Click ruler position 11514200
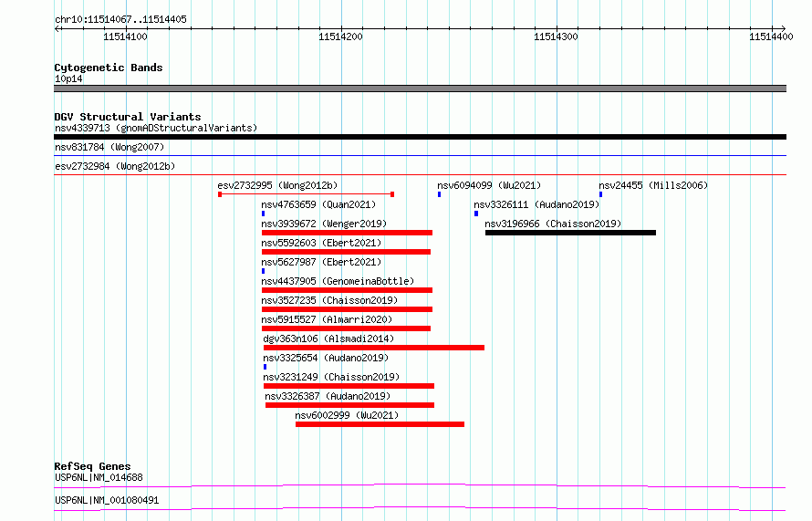The width and height of the screenshot is (812, 521). (340, 36)
